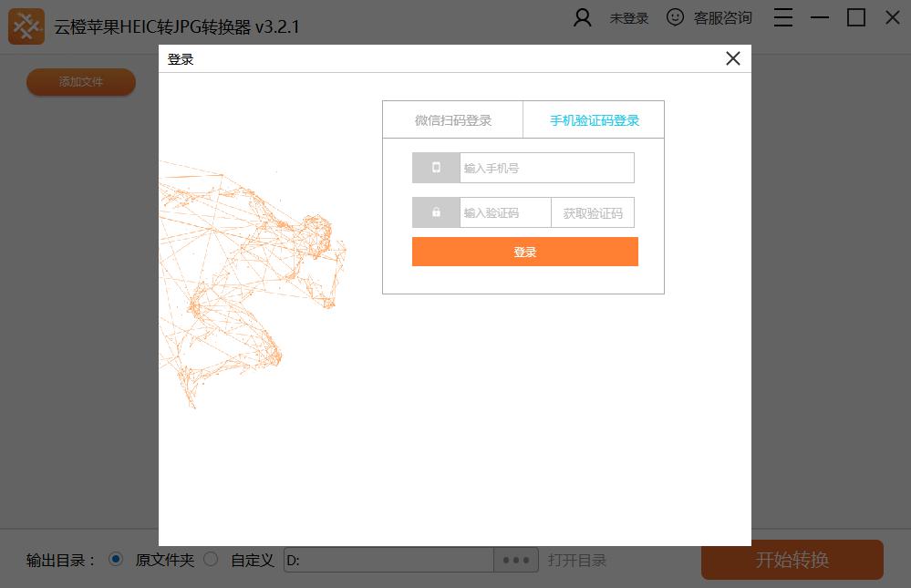911x588 pixels.
Task: Click the 未登录 account status text
Action: point(629,18)
